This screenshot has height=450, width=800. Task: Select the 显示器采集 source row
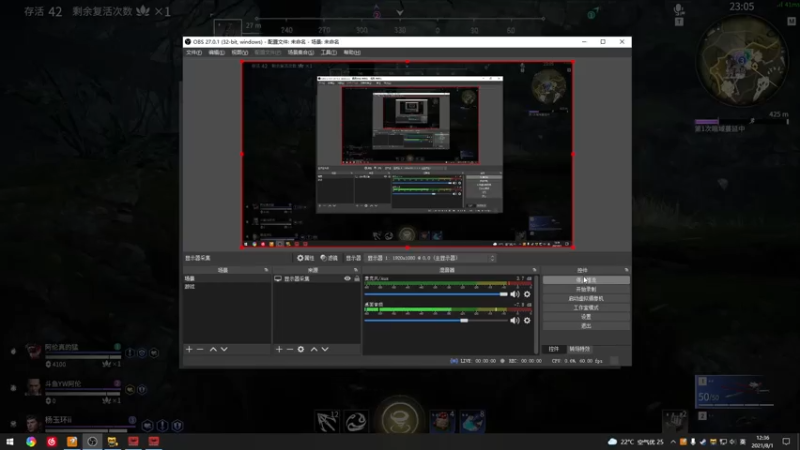click(x=317, y=279)
